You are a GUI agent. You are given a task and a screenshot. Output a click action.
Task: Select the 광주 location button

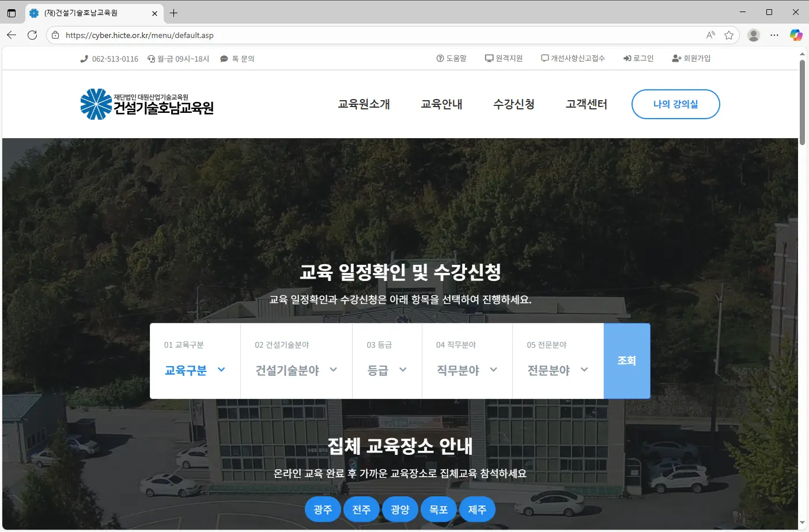tap(323, 510)
